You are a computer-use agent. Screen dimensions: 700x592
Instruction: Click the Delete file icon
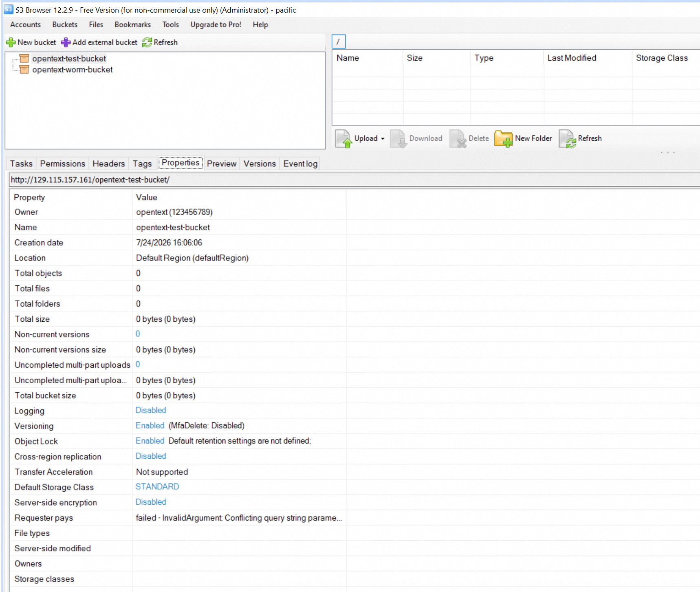click(x=458, y=139)
